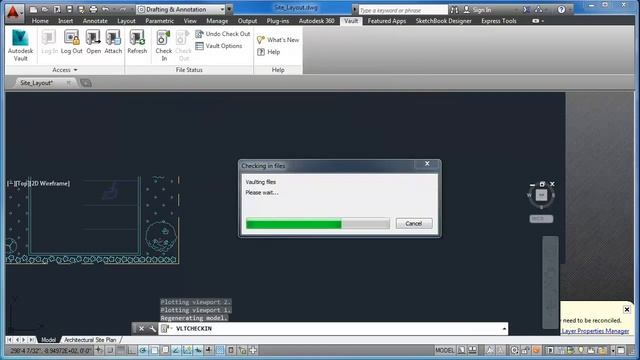Toggle Ortho Mode in status bar
The width and height of the screenshot is (640, 360).
(132, 350)
